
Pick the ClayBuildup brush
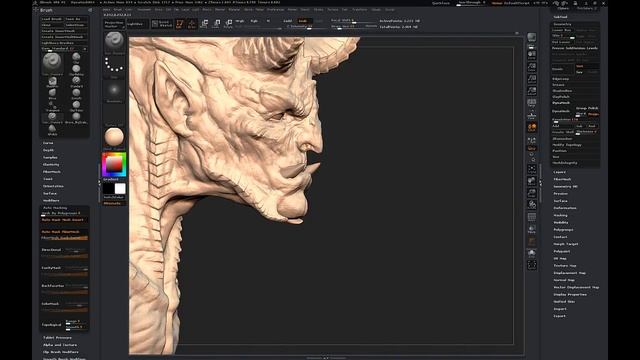pos(76,70)
